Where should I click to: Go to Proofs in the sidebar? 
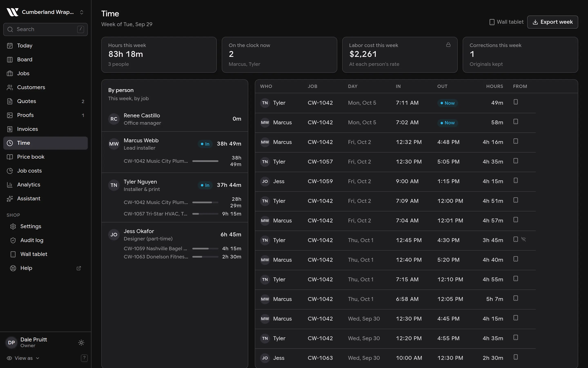click(x=46, y=115)
